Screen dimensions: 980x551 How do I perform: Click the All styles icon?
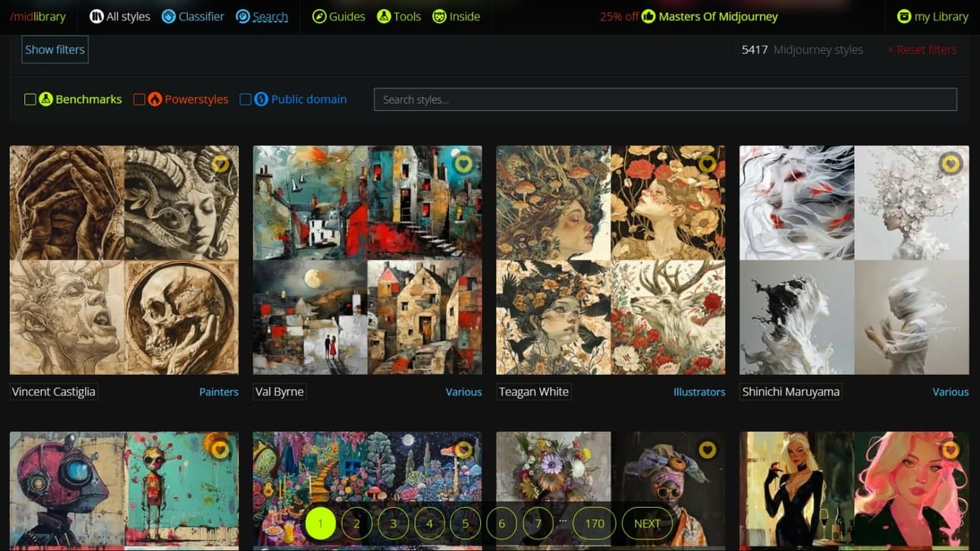point(96,17)
